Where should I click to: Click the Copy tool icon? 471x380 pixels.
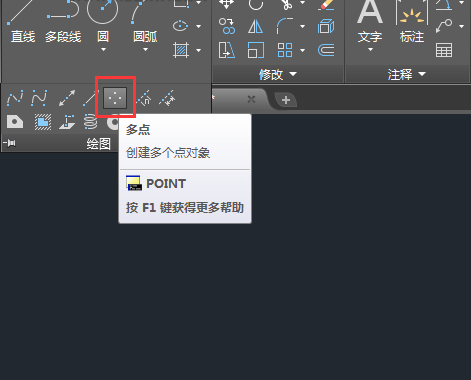click(227, 26)
